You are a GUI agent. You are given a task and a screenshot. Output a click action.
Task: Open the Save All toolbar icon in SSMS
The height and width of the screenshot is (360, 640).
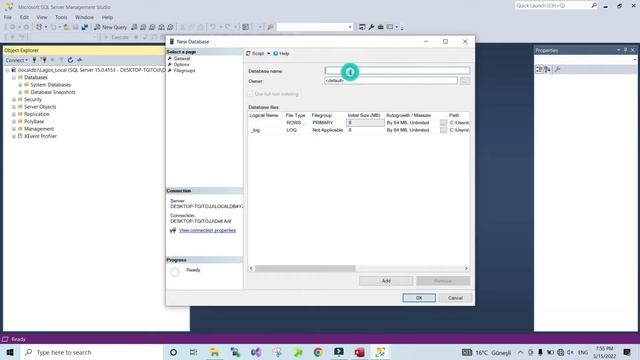[84, 27]
